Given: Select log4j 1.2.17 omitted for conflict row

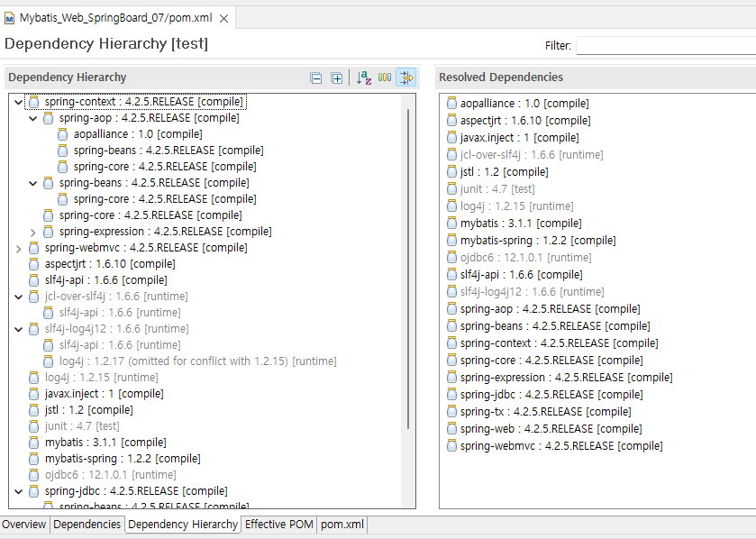Looking at the screenshot, I should (197, 361).
